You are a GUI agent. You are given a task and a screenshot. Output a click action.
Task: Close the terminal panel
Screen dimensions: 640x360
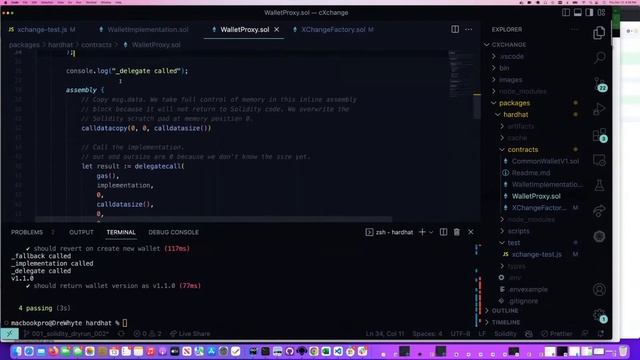(471, 232)
